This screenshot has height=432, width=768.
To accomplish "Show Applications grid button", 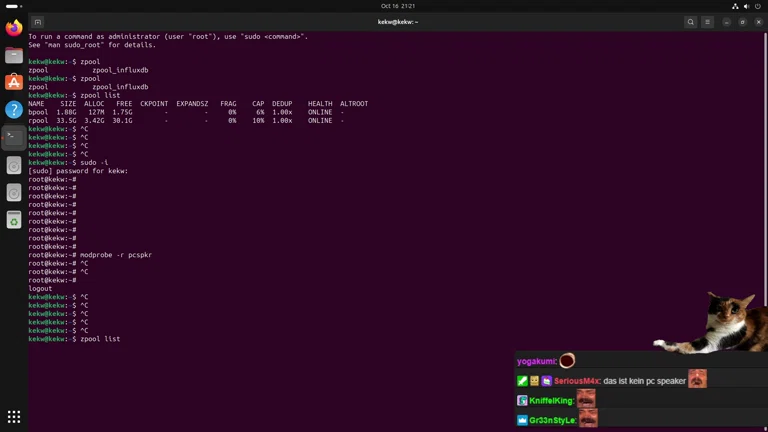I will pos(14,417).
